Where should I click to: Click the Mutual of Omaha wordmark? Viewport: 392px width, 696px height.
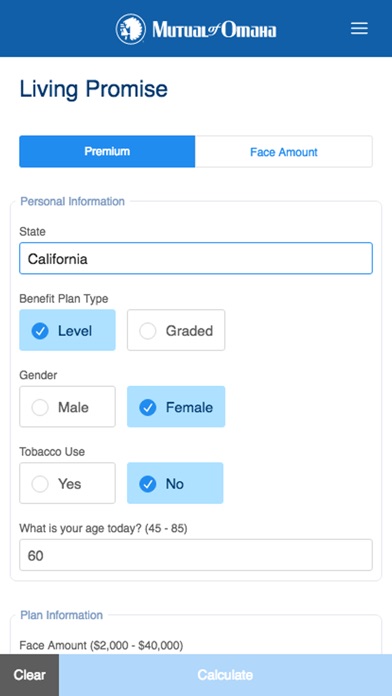[x=214, y=30]
